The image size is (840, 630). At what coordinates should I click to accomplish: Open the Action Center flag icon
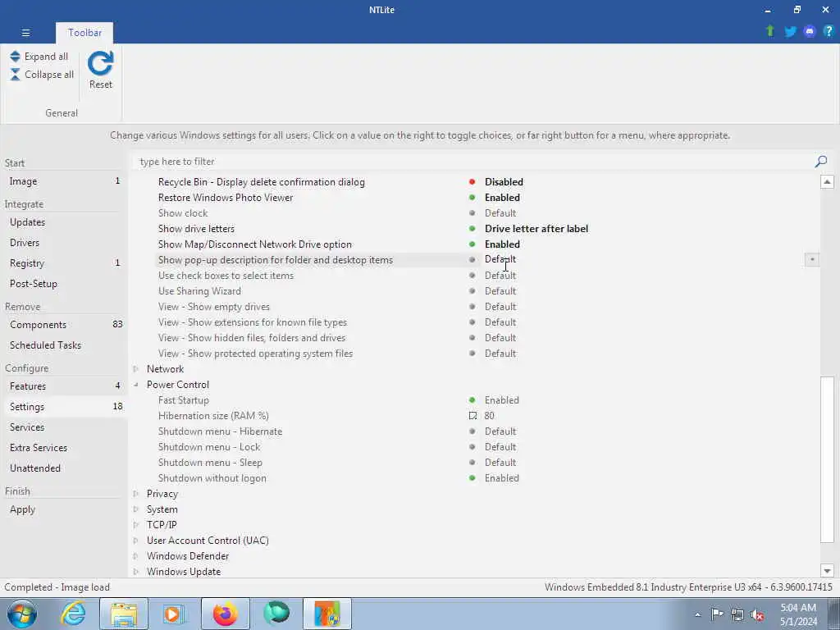(x=717, y=614)
